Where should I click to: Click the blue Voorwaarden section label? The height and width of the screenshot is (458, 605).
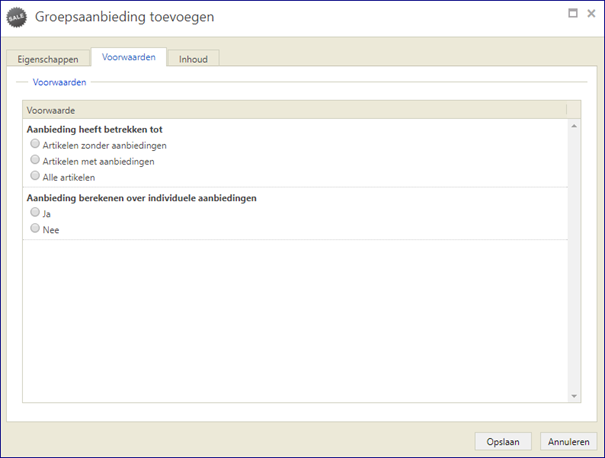point(59,82)
